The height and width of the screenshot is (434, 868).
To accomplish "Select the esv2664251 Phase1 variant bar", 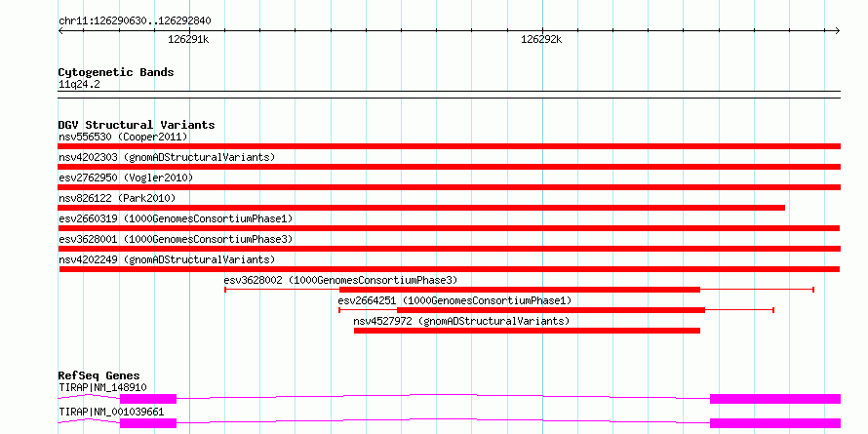I will point(556,310).
